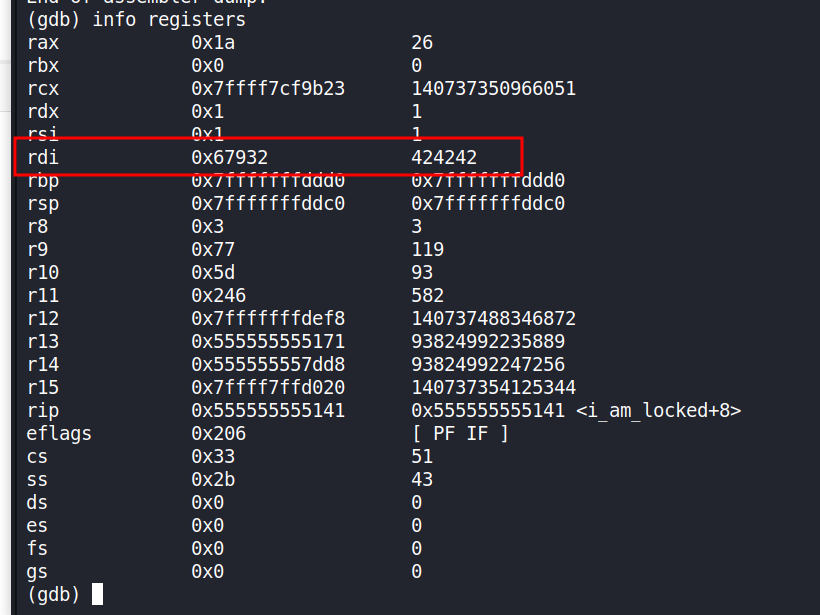Click the 'info registers' command text
The height and width of the screenshot is (615, 820).
pos(169,20)
